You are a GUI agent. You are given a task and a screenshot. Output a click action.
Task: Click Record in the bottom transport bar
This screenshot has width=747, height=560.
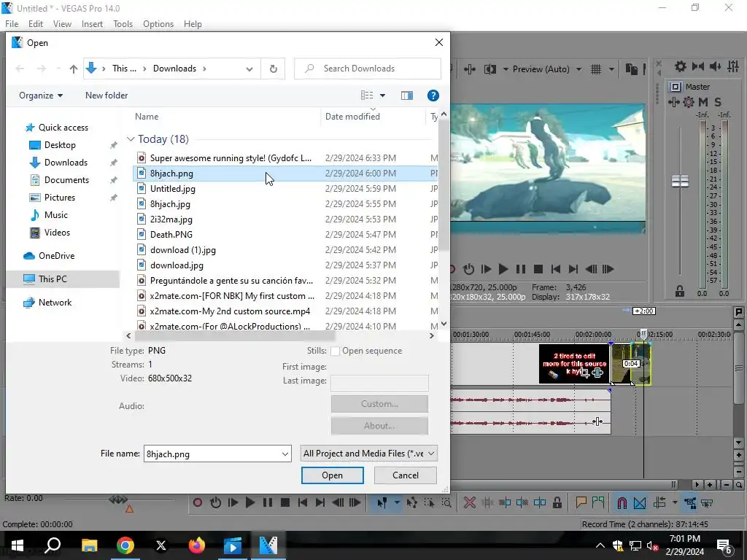point(198,502)
